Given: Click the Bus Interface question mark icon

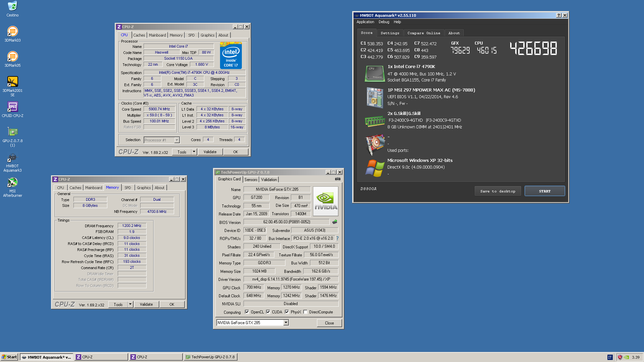Looking at the screenshot, I should pos(337,238).
